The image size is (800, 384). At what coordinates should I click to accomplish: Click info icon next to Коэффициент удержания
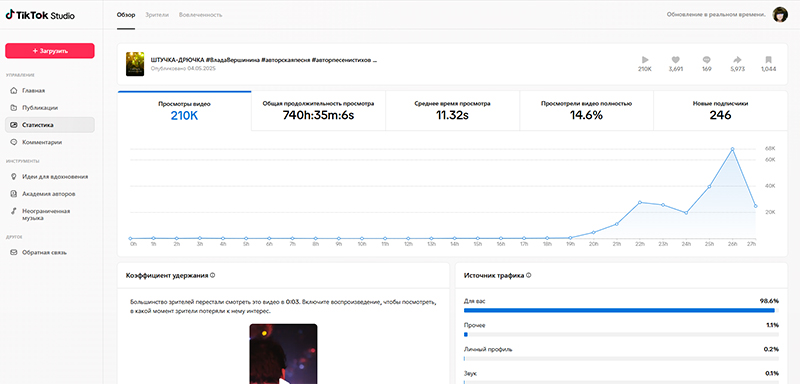coord(212,275)
